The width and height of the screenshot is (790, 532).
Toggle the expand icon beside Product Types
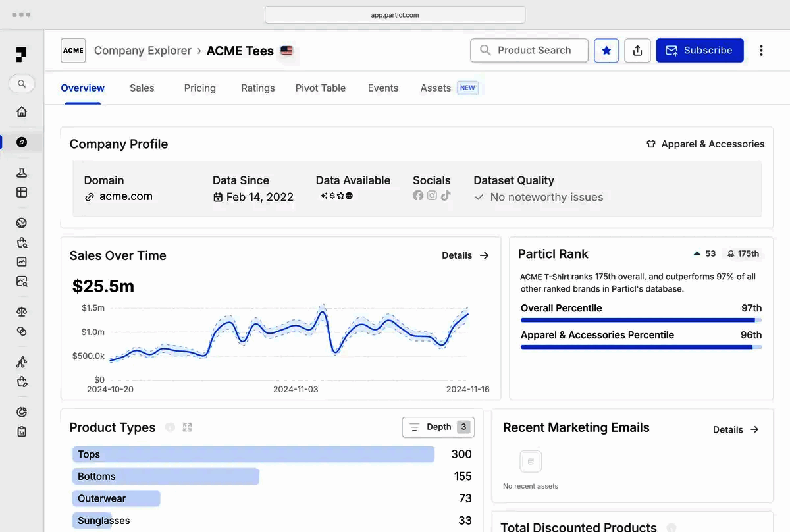click(187, 427)
